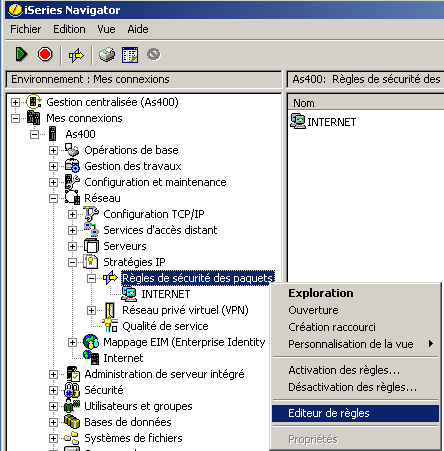444x451 pixels.
Task: Click the Systèmes de fichiers folders icon
Action: point(72,438)
